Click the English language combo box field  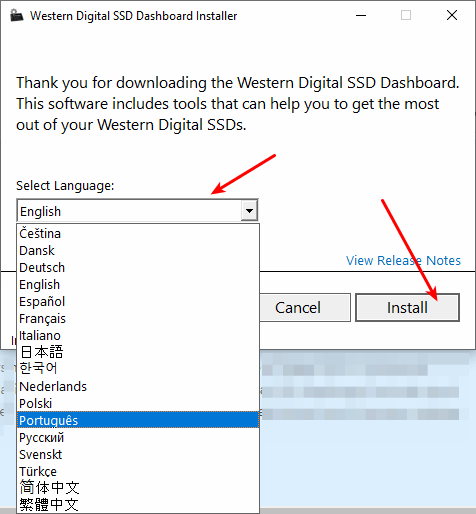[x=137, y=211]
